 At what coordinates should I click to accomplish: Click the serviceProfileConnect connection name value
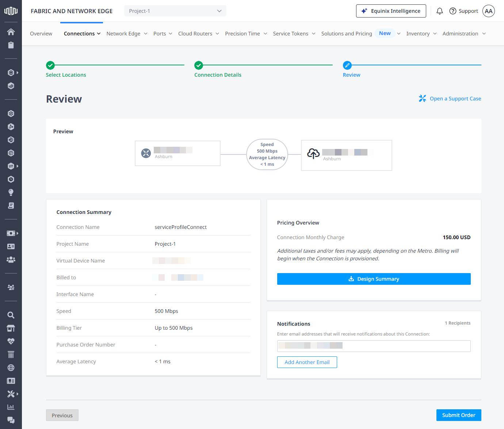[181, 227]
